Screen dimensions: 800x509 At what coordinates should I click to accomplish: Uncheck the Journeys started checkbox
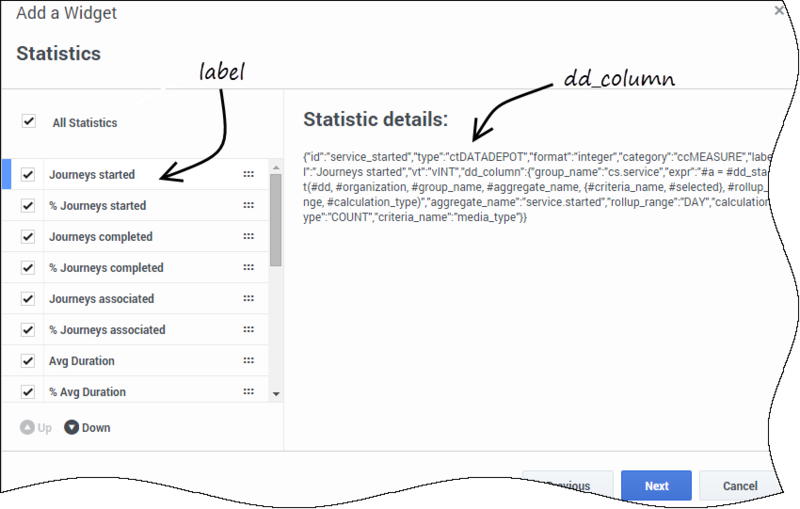(x=28, y=174)
